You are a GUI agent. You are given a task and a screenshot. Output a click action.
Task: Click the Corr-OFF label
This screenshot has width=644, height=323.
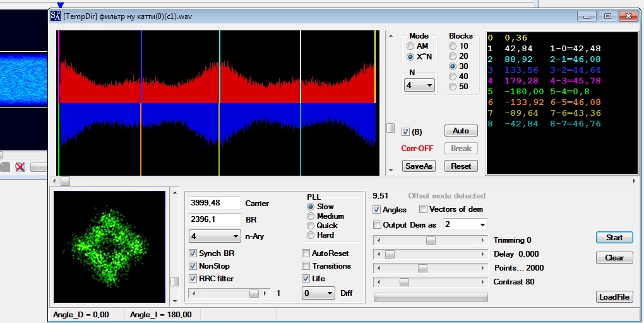(x=417, y=149)
